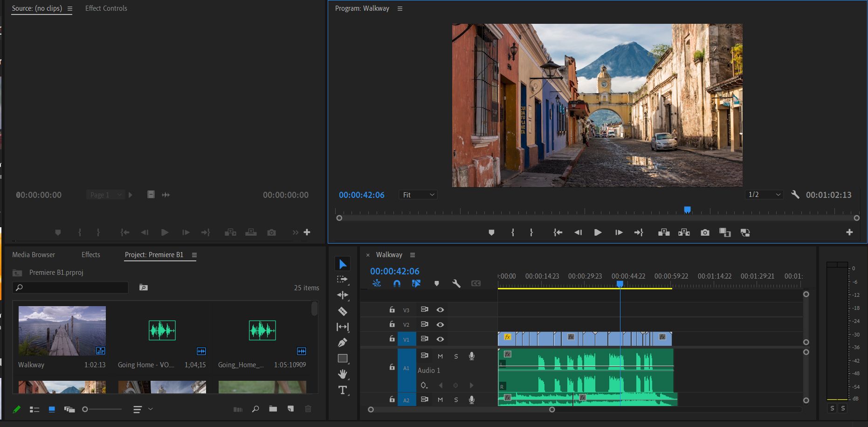
Task: Open the timeline wrench display settings
Action: pos(456,283)
